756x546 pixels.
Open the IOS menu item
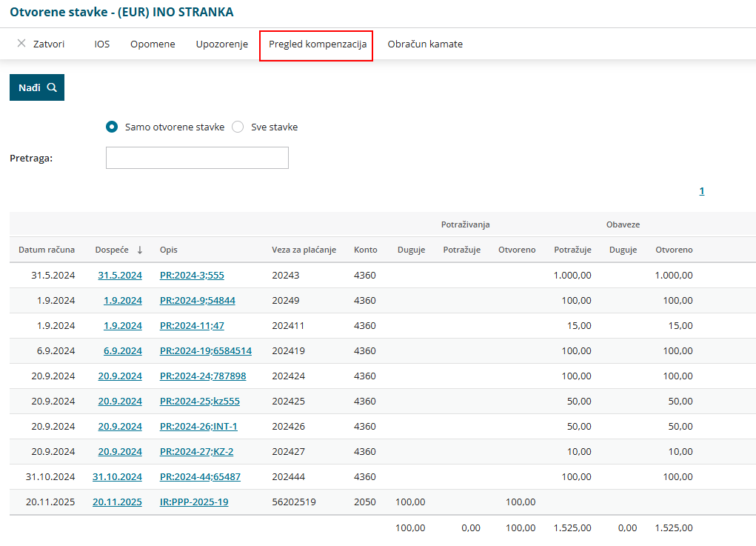(101, 44)
